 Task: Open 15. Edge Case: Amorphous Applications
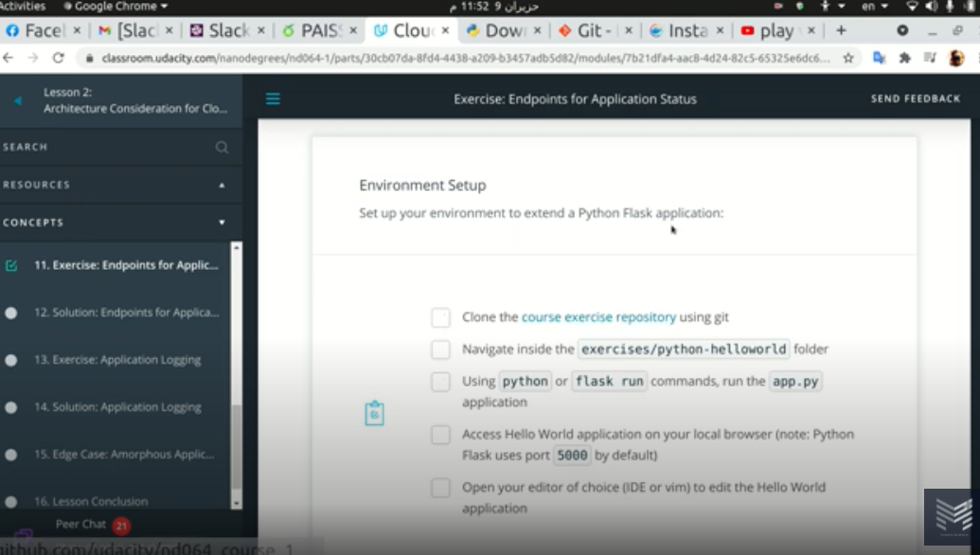coord(124,455)
